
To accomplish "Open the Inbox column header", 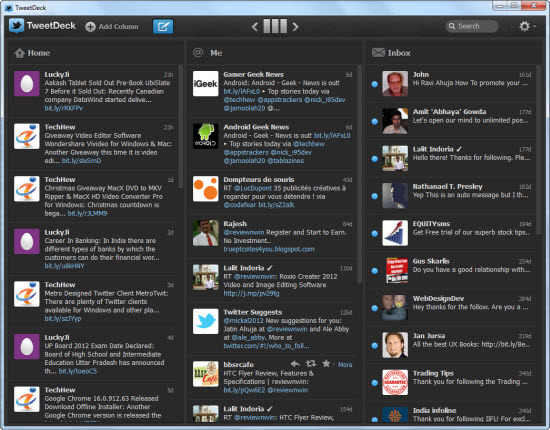I will coord(454,53).
